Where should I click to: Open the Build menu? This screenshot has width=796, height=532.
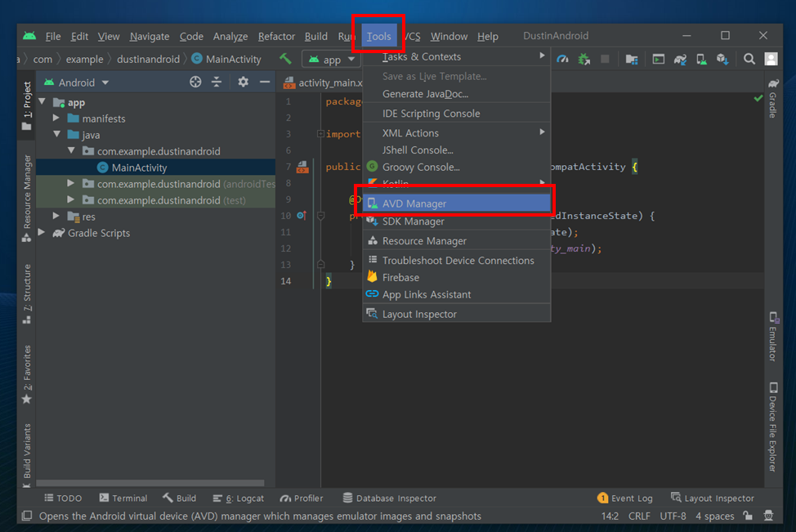click(315, 37)
